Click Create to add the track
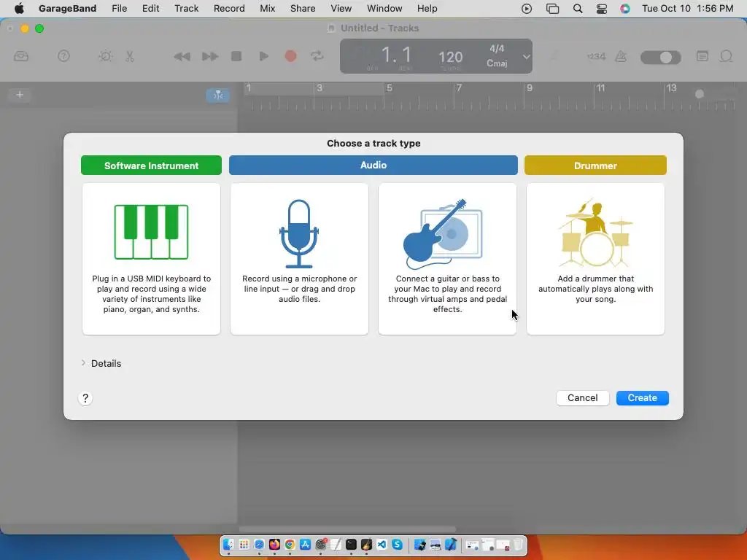 pos(642,397)
